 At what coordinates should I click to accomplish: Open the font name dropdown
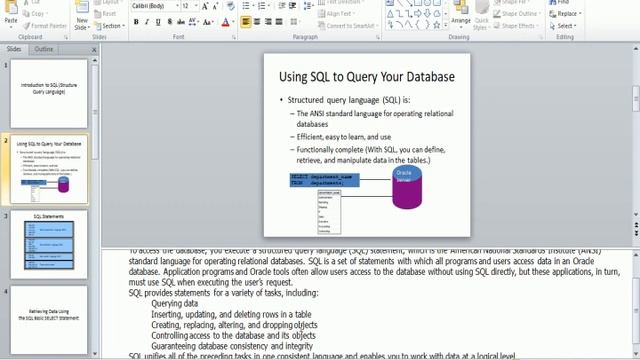coord(178,6)
